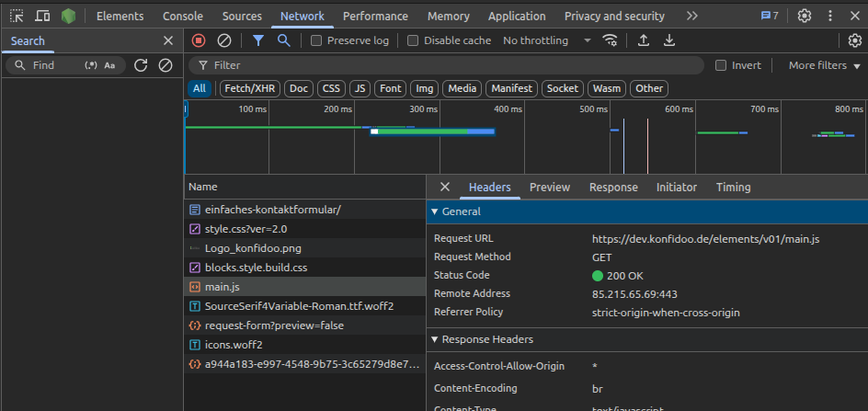Select the style.css?ver=2.0 request
868x411 pixels.
point(304,229)
